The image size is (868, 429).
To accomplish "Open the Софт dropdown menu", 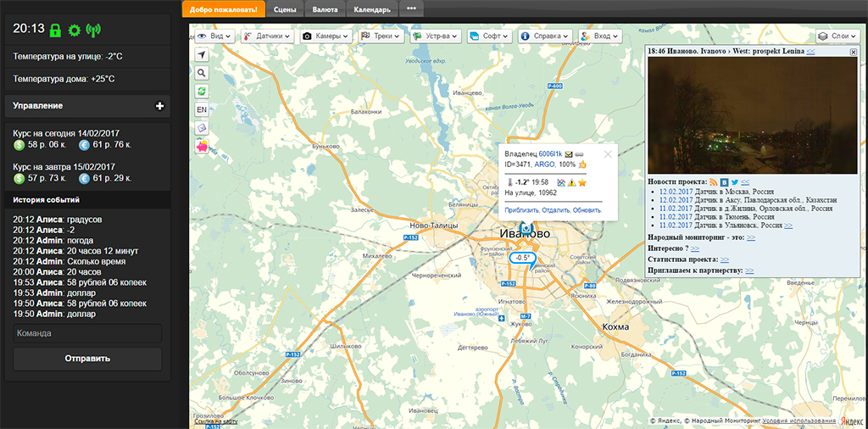I will [490, 36].
